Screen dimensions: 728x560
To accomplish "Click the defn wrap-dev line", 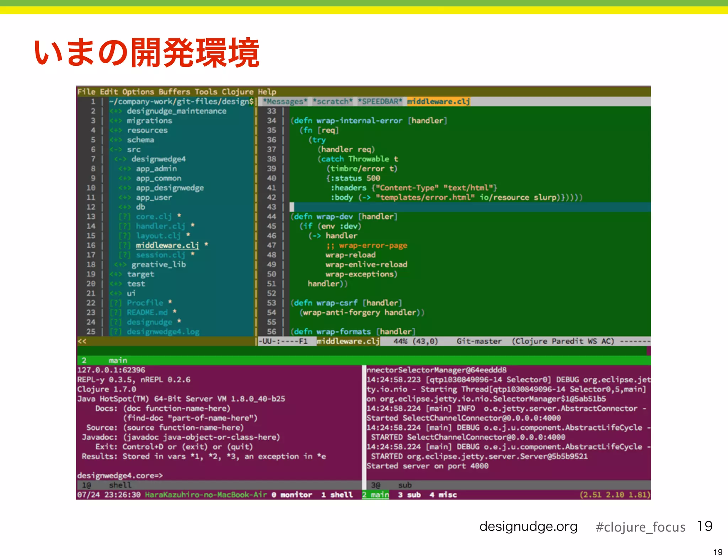I will pyautogui.click(x=344, y=216).
